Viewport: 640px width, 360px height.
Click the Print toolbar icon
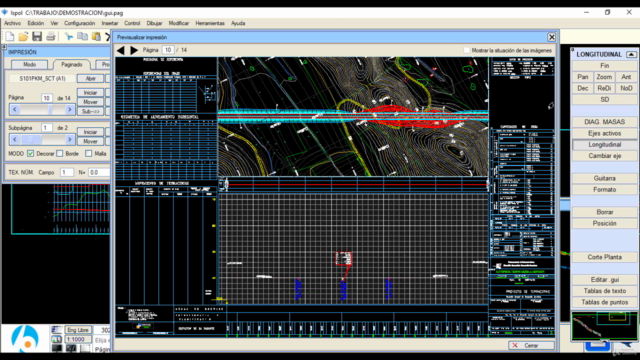coord(51,37)
